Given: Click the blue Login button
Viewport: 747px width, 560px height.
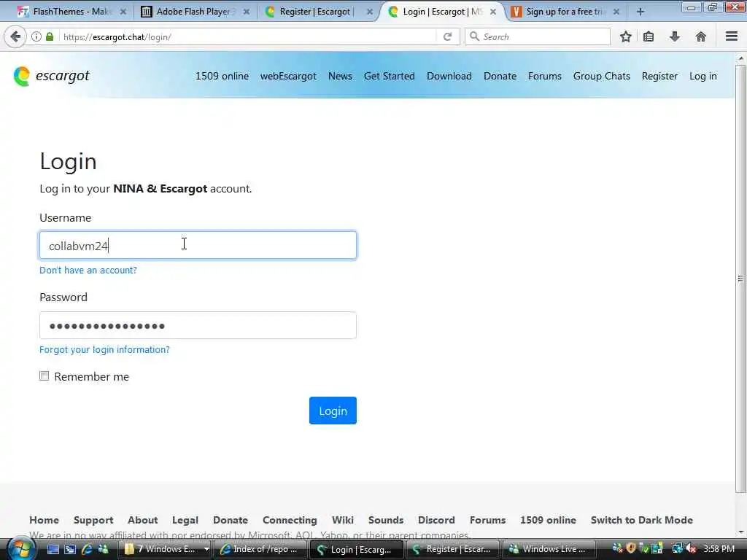Looking at the screenshot, I should [x=333, y=411].
